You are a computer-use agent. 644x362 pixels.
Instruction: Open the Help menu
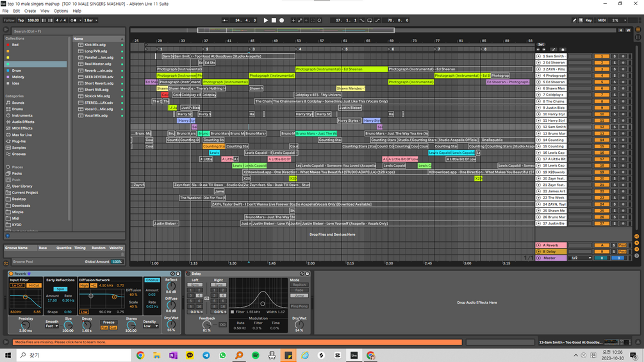coord(77,11)
